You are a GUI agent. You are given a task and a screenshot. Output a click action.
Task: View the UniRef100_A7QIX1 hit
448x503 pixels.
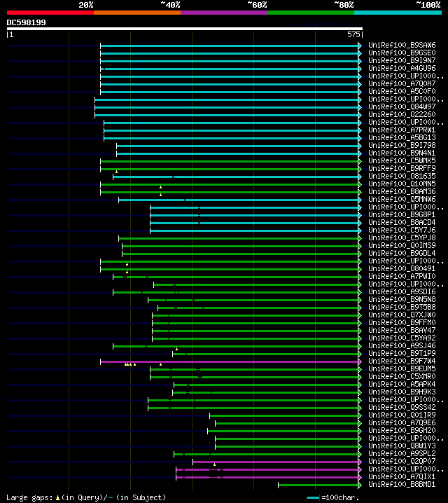click(402, 476)
